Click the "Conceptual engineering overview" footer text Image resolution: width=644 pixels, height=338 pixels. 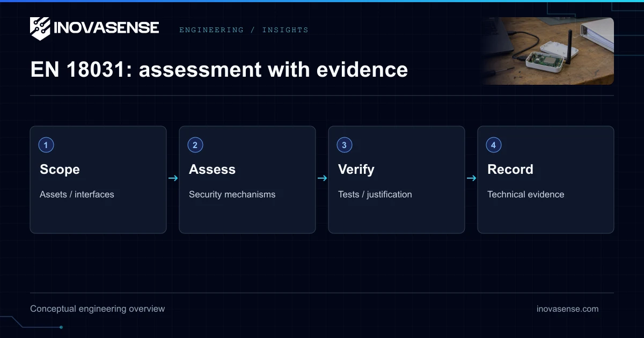[x=98, y=309]
